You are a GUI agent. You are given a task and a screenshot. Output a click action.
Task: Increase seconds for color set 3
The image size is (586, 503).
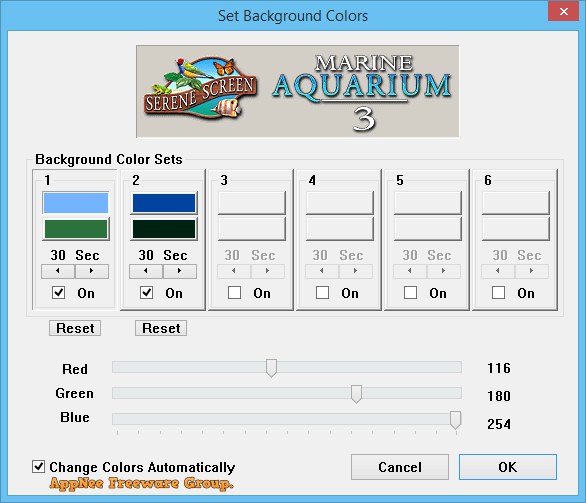(268, 271)
